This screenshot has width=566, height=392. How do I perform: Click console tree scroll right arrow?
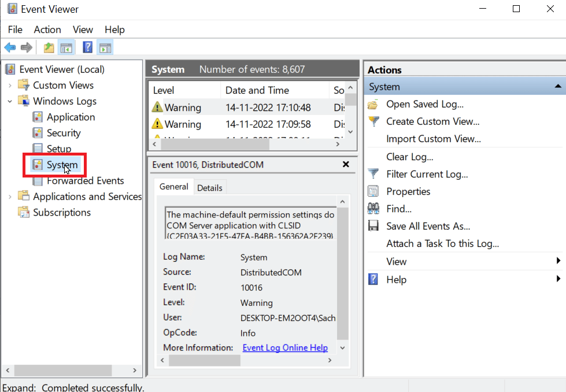[x=135, y=371]
